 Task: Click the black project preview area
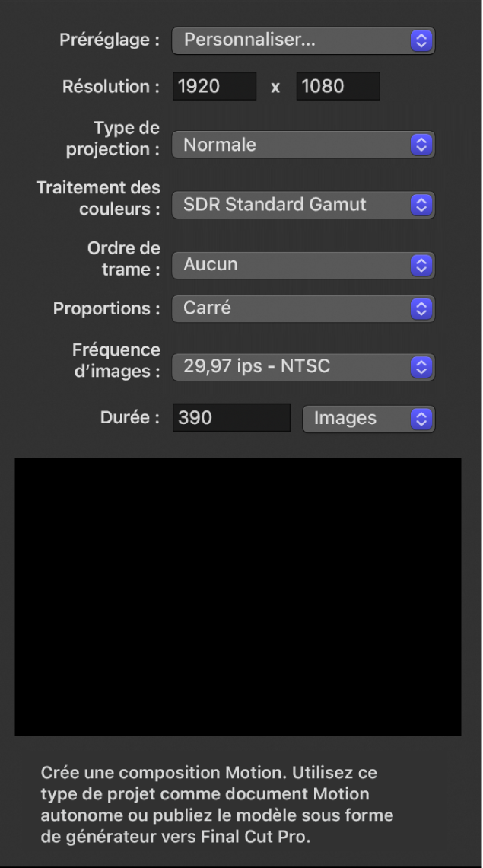[237, 596]
